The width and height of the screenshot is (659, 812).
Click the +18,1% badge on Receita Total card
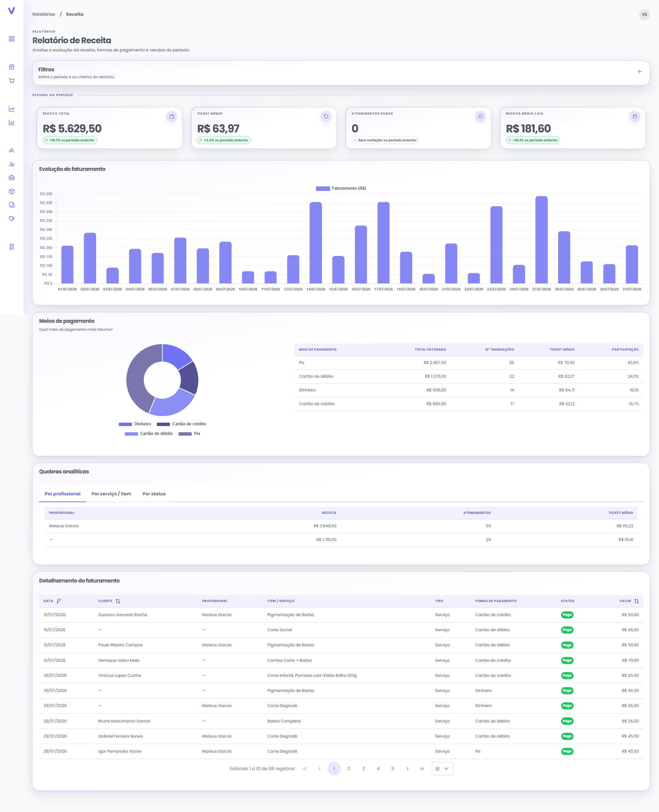70,140
